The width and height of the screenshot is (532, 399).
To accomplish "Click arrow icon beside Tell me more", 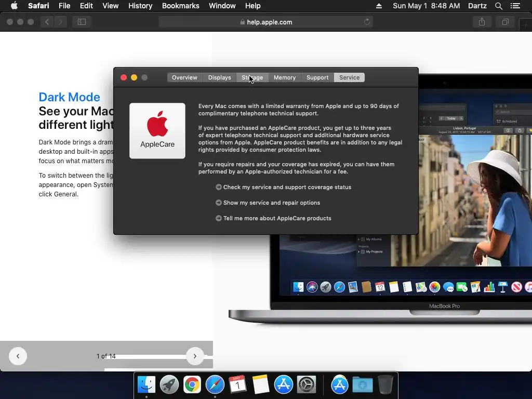I will (219, 219).
